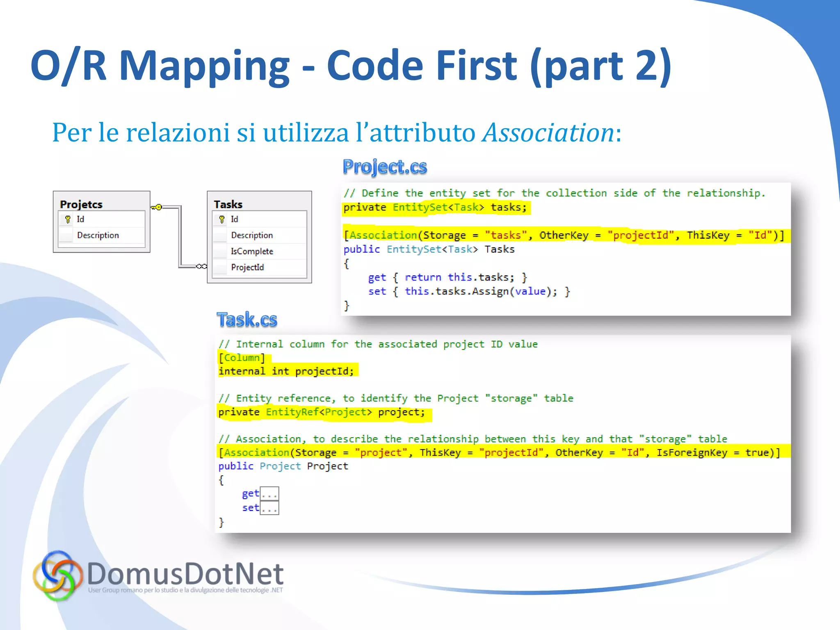Select the IsComplete row in Tasks table
Viewport: 840px width, 630px height.
[260, 251]
